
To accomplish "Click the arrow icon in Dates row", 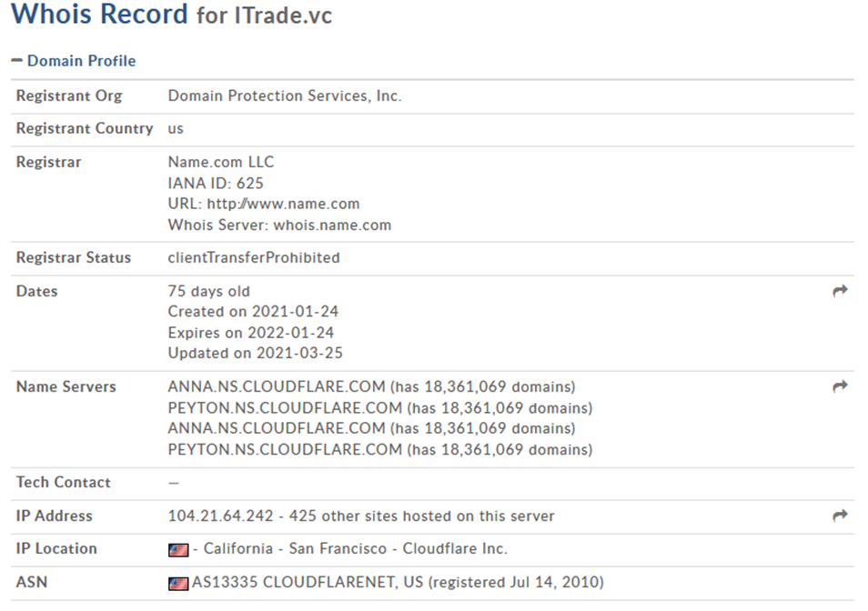I will tap(840, 291).
